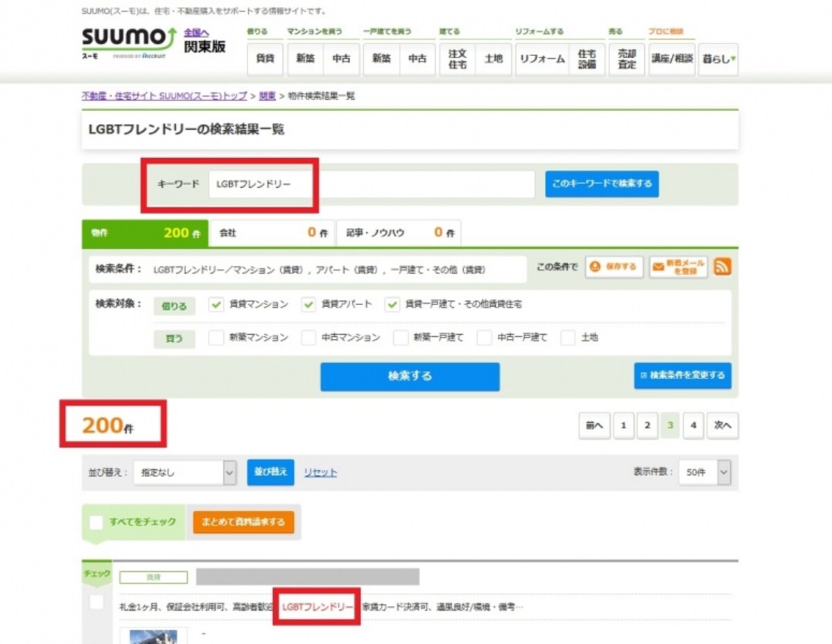Click まとめて資料請求する button

click(243, 522)
